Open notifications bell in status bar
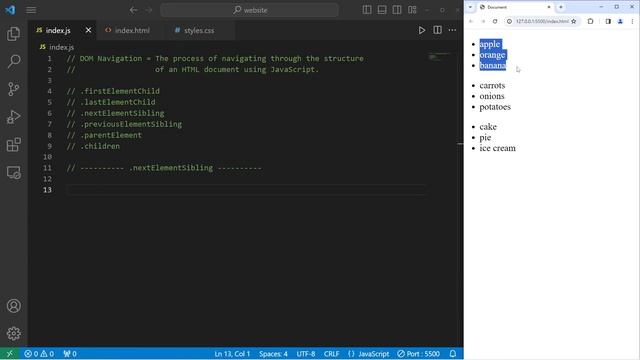 [x=453, y=353]
